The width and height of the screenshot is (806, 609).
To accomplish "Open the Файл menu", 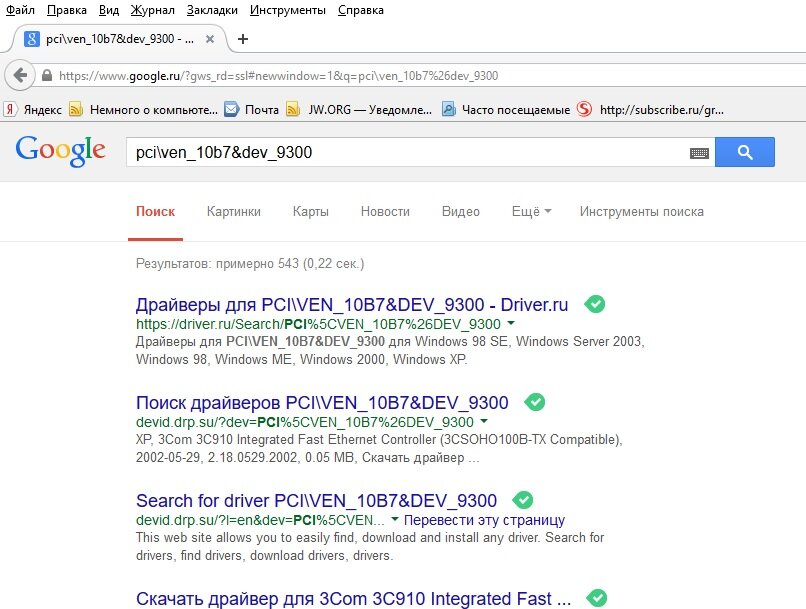I will 20,10.
